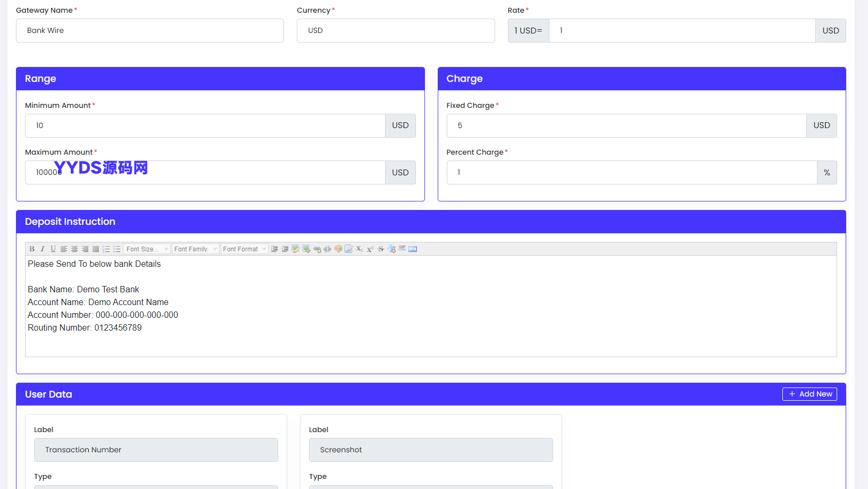Toggle italic formatting in the editor

click(x=43, y=249)
